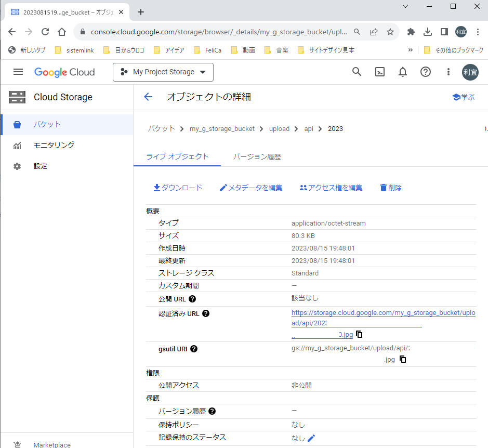Go back using the blue arrow

click(147, 97)
